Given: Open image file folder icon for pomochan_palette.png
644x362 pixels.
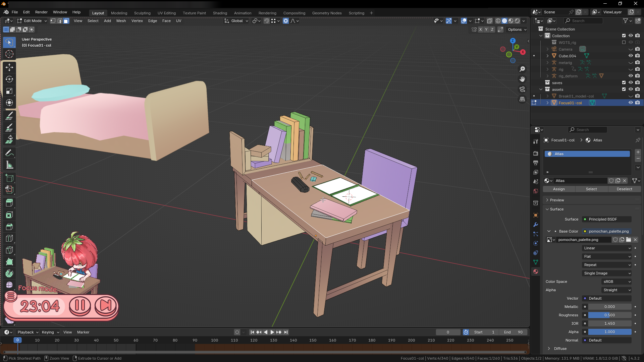Looking at the screenshot, I should pyautogui.click(x=629, y=240).
